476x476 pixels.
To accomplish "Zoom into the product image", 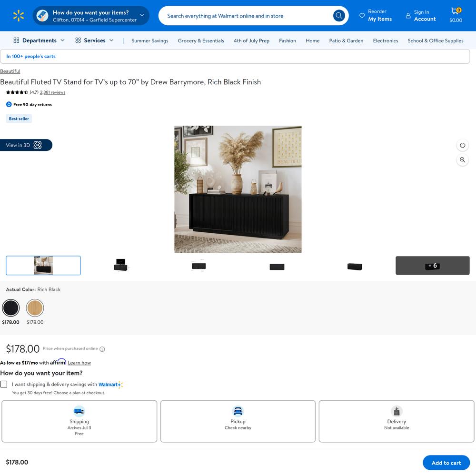I will [462, 160].
